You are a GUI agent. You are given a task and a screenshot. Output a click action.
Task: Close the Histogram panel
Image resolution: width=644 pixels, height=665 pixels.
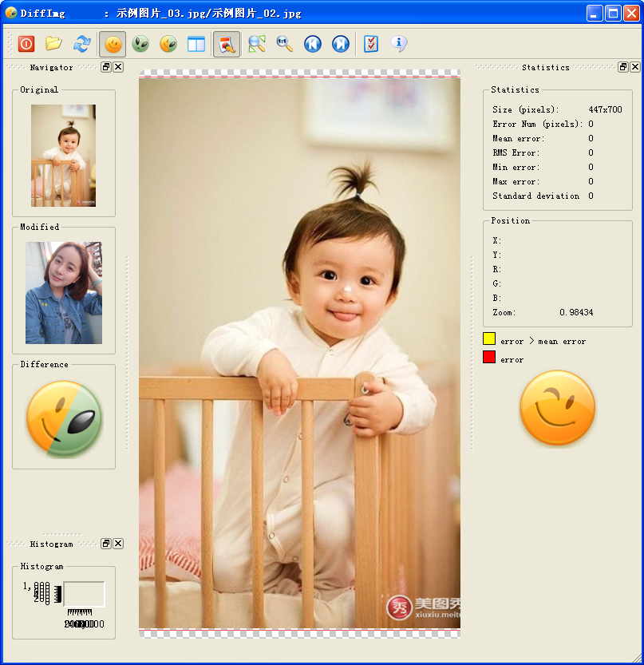point(118,544)
